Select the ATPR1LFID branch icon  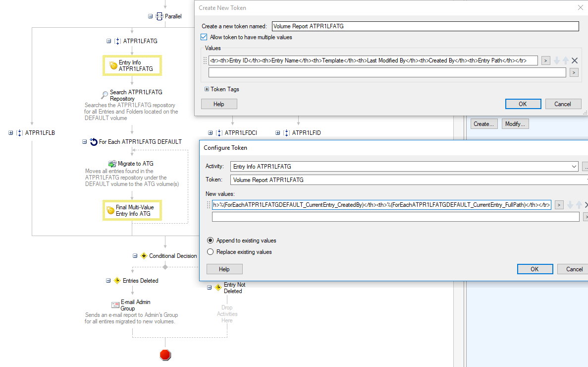click(286, 133)
